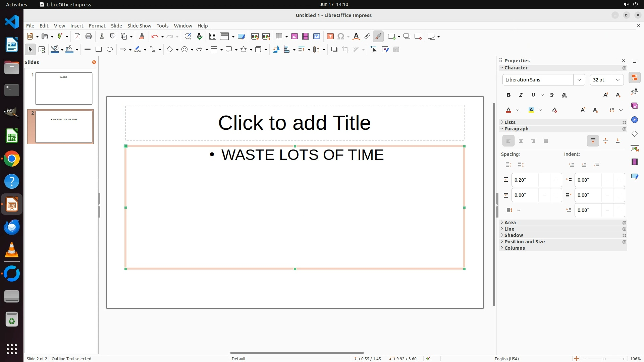Image resolution: width=644 pixels, height=362 pixels.
Task: Open the Slide Show menu
Action: click(139, 26)
